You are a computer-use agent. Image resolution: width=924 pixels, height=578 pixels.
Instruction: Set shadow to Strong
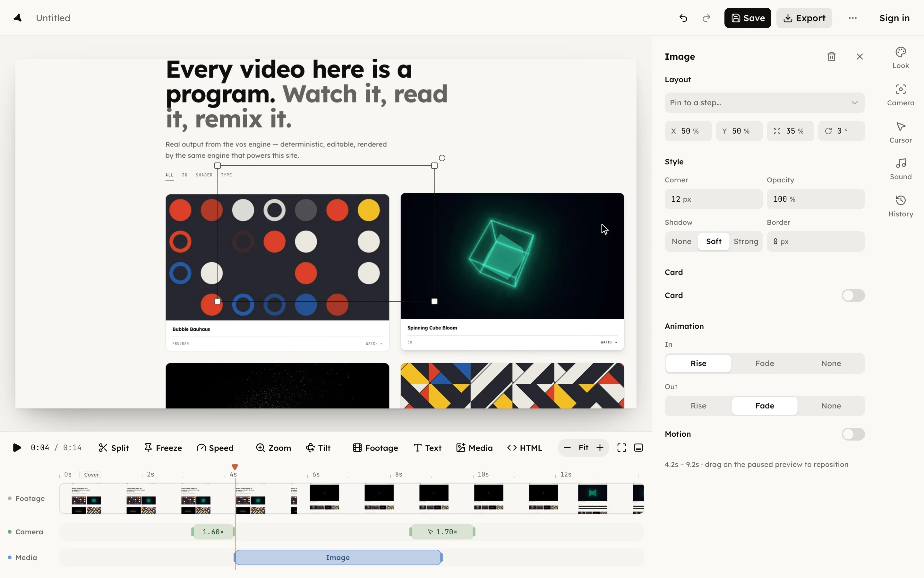[746, 241]
